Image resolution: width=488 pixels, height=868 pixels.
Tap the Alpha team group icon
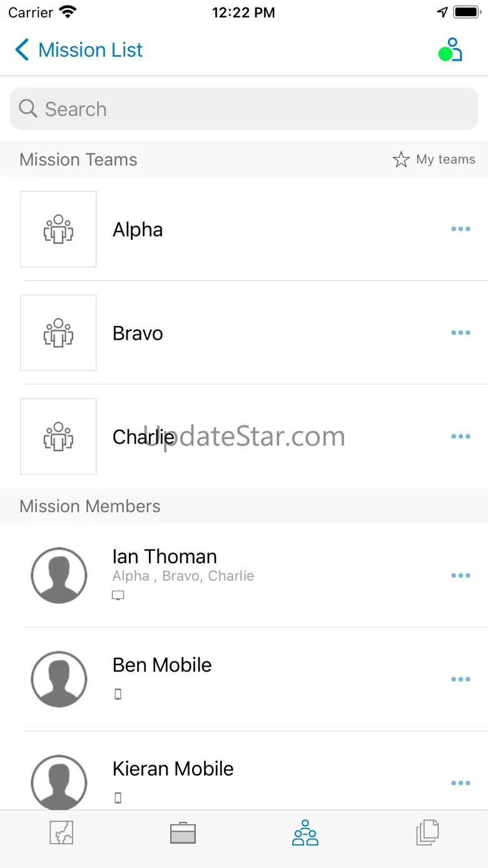(x=58, y=229)
